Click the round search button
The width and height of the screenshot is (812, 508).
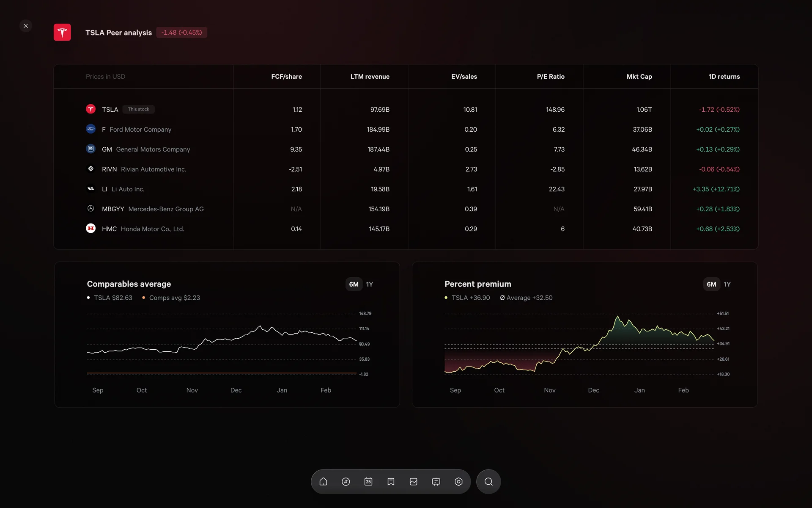click(x=488, y=482)
